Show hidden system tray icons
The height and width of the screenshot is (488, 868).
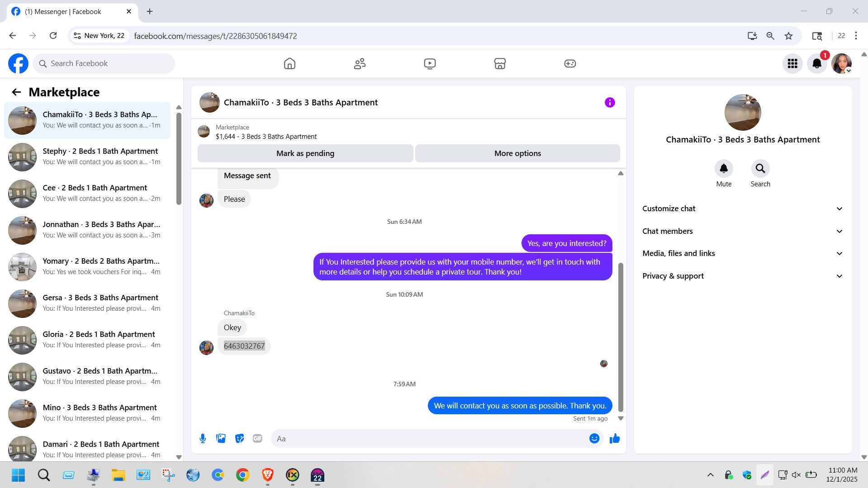point(710,475)
